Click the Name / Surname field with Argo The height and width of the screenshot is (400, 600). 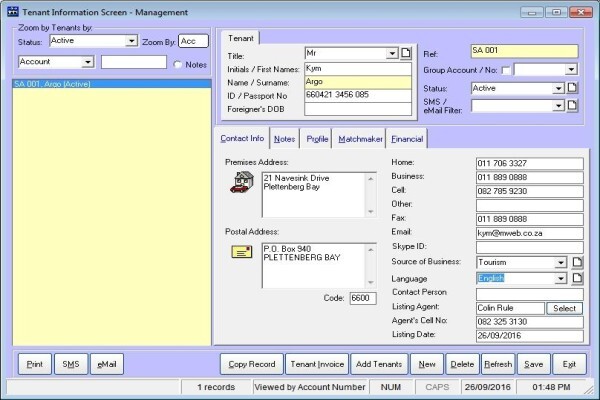point(358,82)
